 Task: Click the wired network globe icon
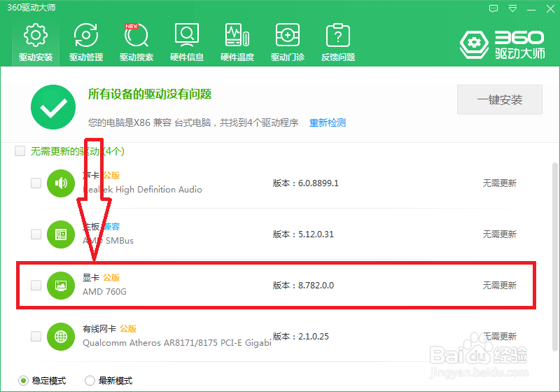click(x=61, y=336)
